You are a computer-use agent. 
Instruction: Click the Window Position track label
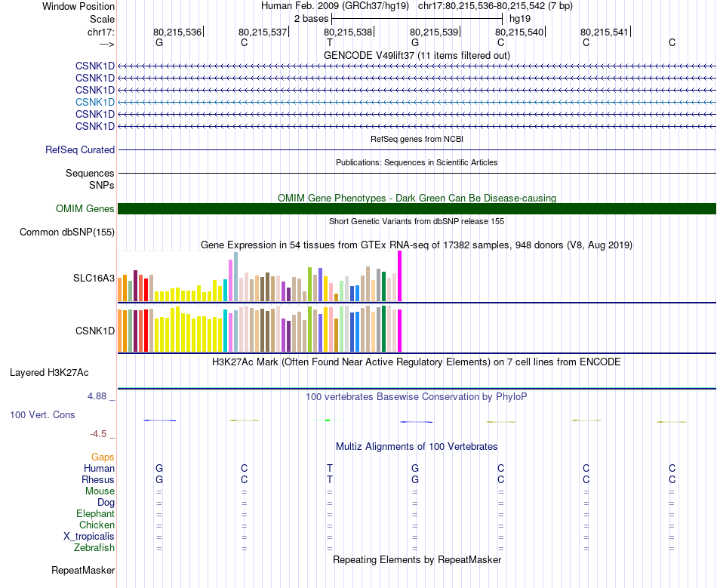[x=78, y=6]
